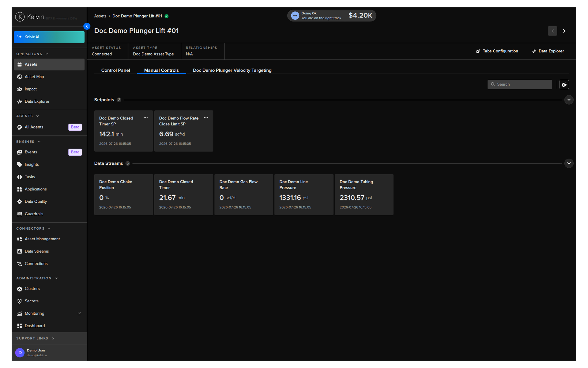588x368 pixels.
Task: Collapse the ENGINES section
Action: click(x=39, y=142)
